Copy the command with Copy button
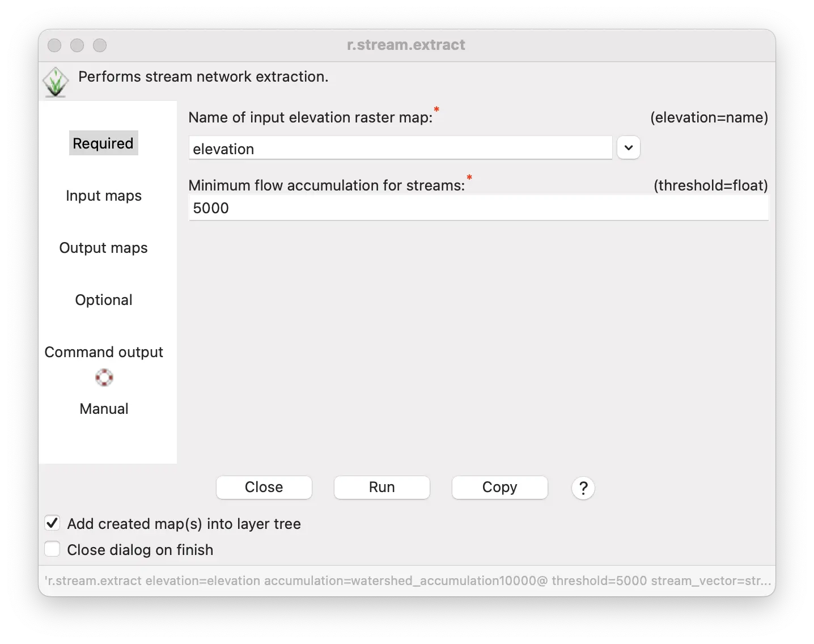Screen dimensions: 814x644 [500, 488]
